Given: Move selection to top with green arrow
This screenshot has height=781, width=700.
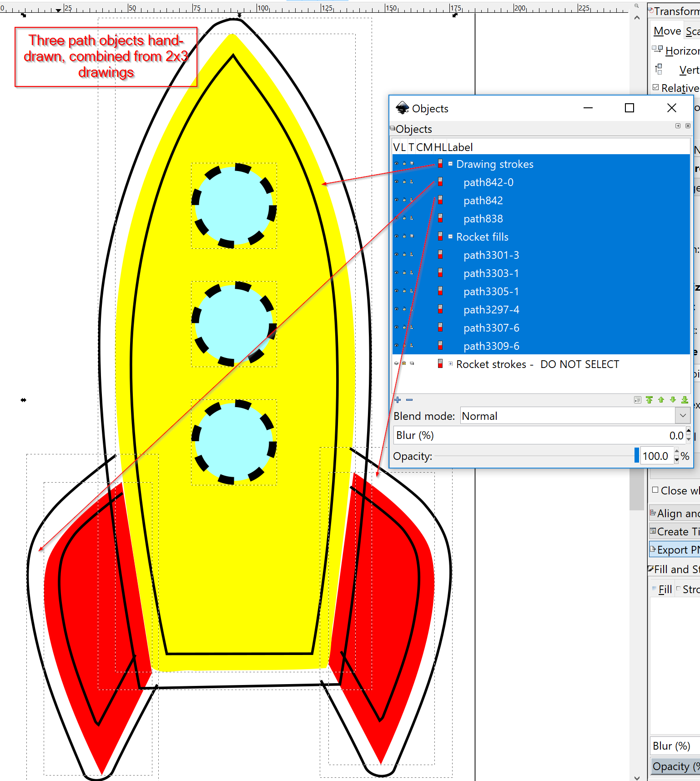Looking at the screenshot, I should click(x=649, y=400).
